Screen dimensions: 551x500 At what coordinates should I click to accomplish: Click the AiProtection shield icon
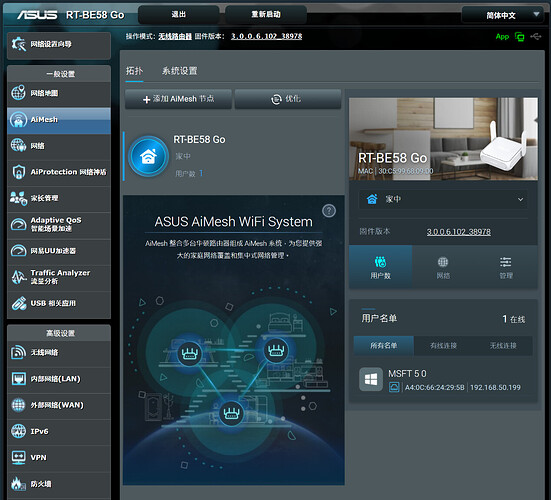coord(18,172)
